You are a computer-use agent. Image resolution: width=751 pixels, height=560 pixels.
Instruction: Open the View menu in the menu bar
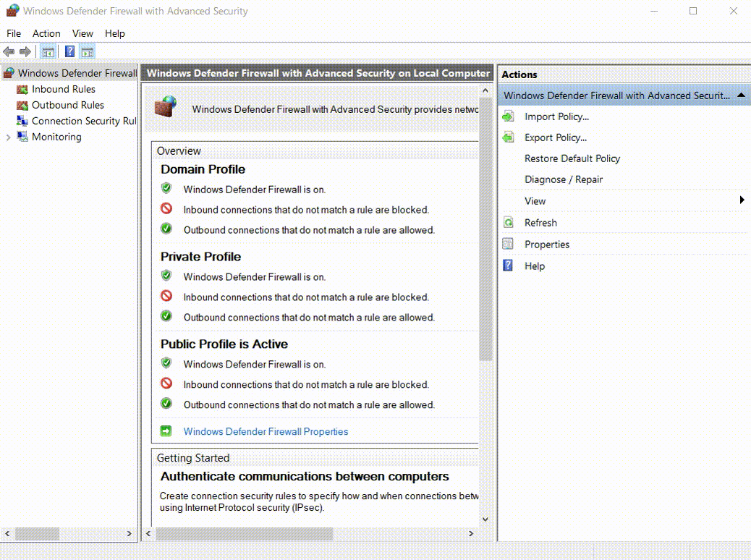click(82, 33)
